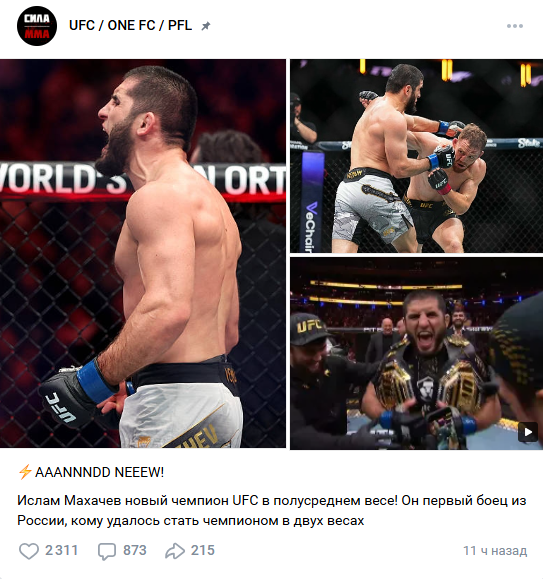This screenshot has height=579, width=543.
Task: Open the large photo of the shouting fighter
Action: (x=143, y=253)
